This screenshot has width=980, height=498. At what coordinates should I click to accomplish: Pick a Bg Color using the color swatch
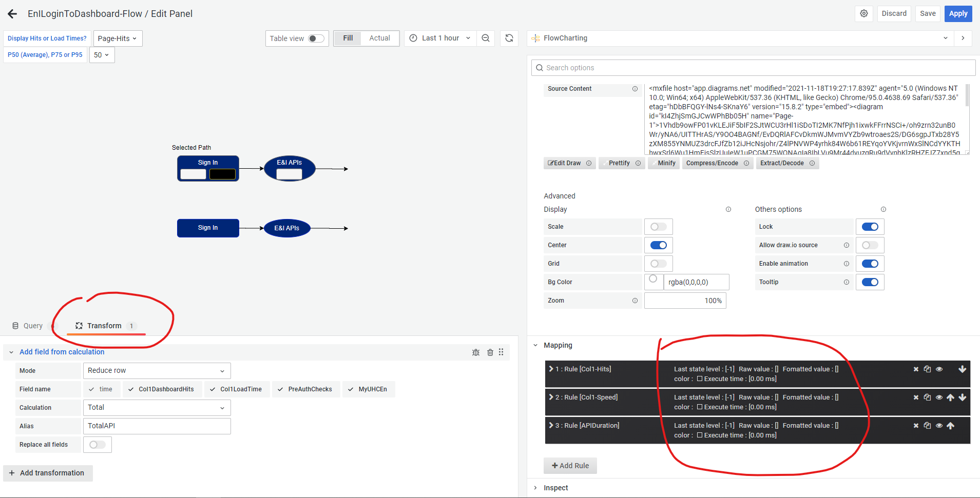[654, 278]
